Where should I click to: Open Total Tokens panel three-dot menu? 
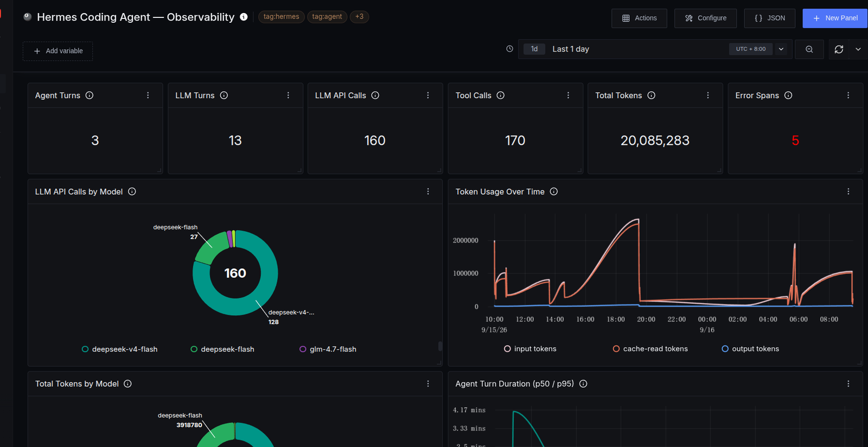click(708, 95)
